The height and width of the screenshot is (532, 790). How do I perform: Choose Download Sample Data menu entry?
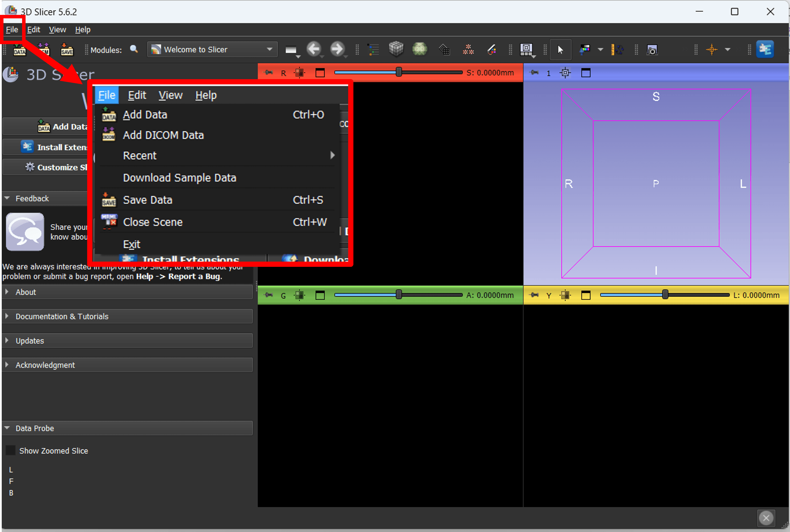[217, 178]
